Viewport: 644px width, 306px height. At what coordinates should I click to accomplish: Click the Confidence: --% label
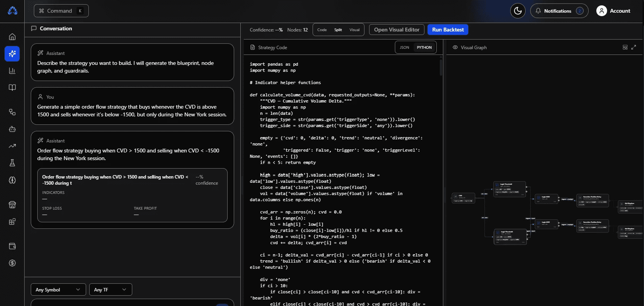[266, 30]
